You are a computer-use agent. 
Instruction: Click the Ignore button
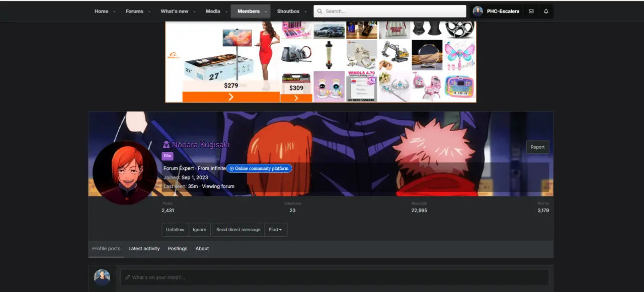coord(200,230)
